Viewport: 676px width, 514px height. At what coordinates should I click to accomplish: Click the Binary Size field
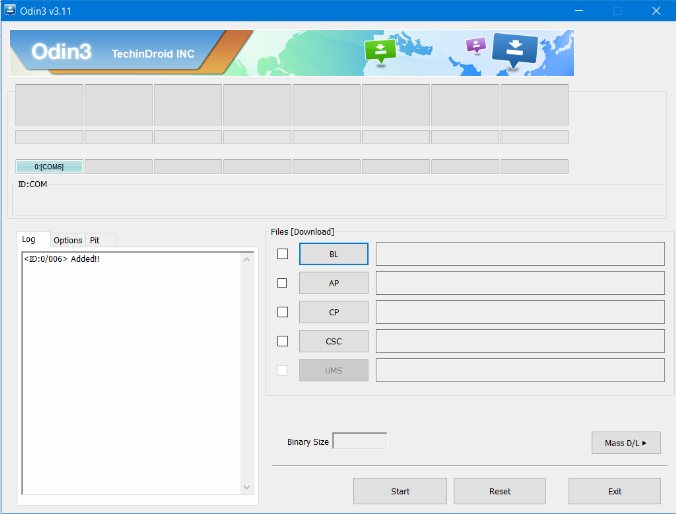coord(360,441)
